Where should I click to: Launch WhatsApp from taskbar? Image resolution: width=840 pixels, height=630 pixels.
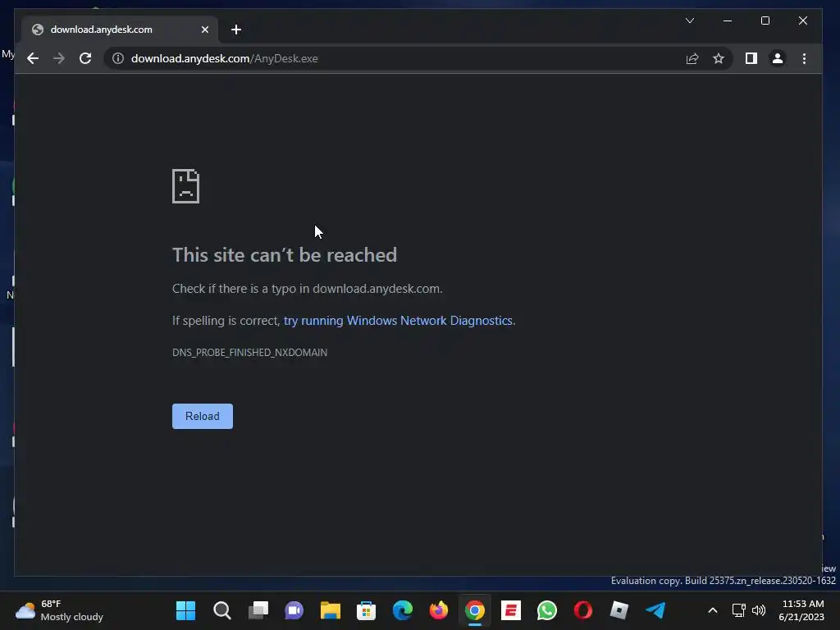547,610
